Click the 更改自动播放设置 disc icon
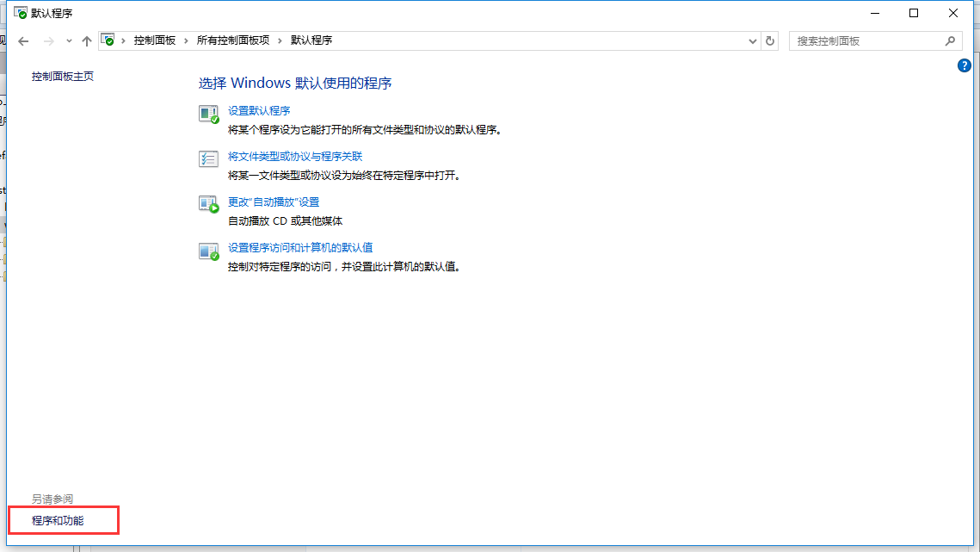 [208, 204]
